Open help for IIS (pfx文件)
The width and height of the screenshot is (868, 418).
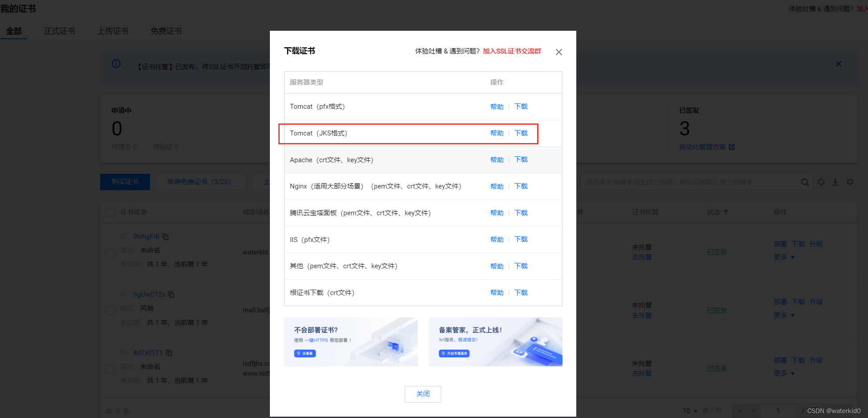[x=497, y=239]
